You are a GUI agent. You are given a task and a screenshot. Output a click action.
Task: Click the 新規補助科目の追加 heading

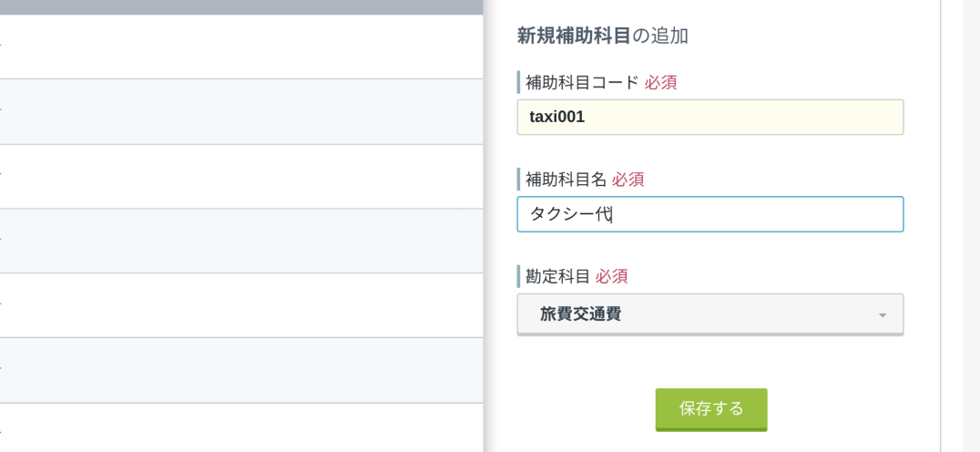click(603, 36)
